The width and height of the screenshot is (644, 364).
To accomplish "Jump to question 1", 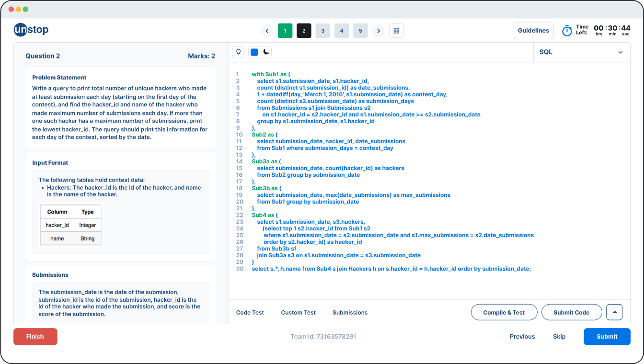I will click(x=285, y=31).
